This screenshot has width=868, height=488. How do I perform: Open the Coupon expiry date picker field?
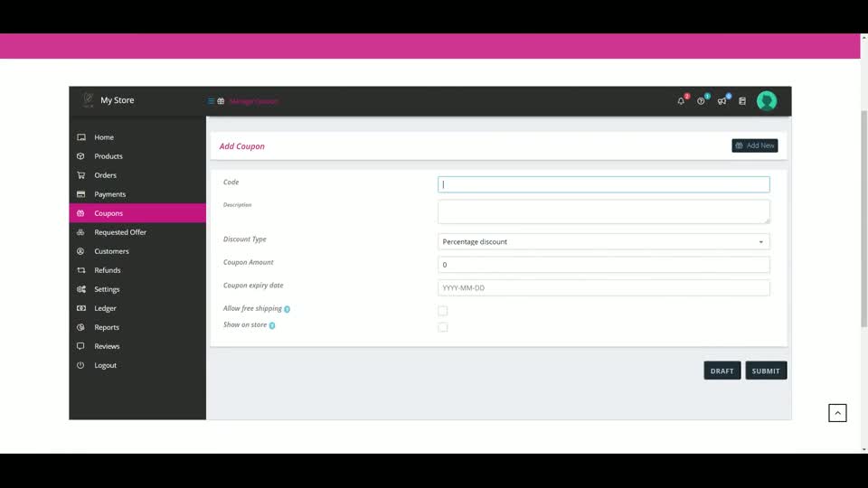point(603,287)
